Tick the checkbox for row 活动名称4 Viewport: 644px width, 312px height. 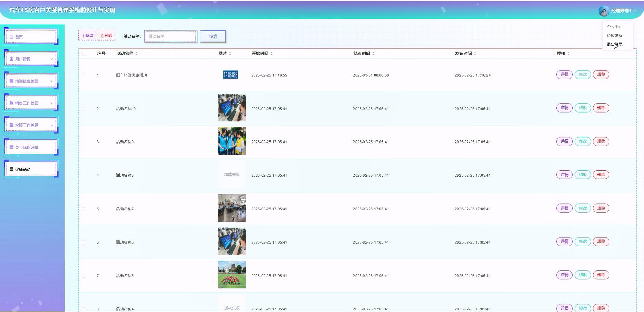[x=83, y=309]
